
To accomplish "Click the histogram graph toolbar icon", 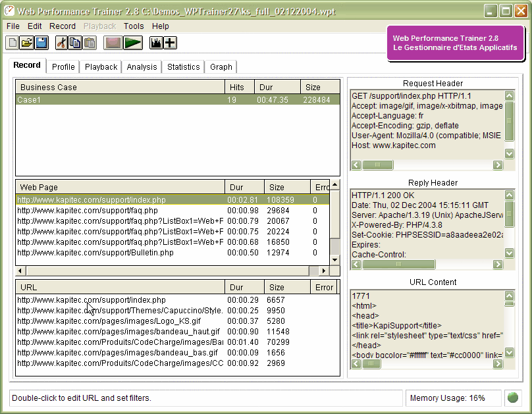I will click(156, 43).
